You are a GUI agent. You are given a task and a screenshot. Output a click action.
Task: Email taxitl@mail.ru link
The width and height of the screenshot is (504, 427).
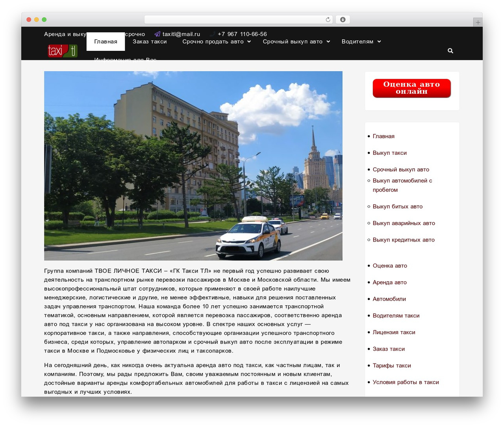181,34
